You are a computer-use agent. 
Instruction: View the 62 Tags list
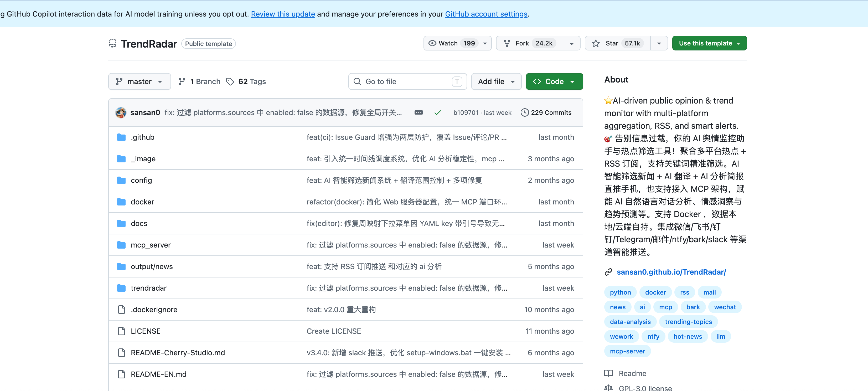(x=246, y=81)
